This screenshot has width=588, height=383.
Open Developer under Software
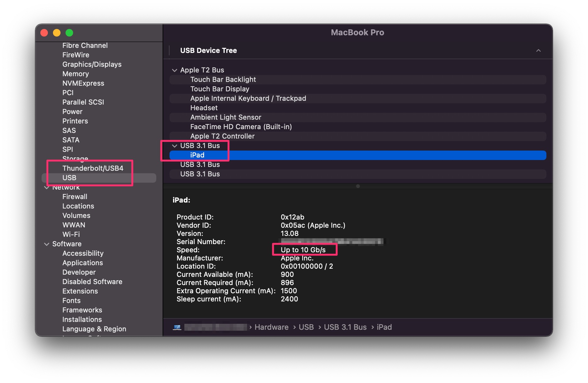79,272
